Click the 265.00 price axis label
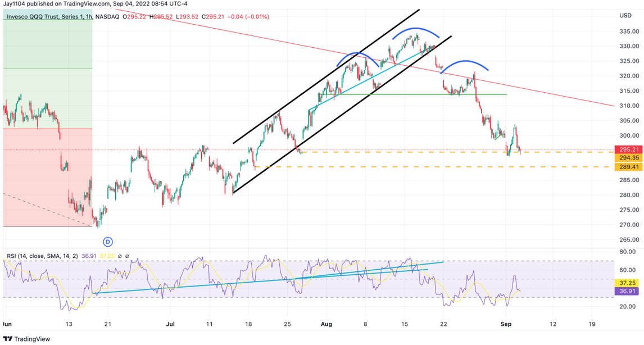This screenshot has width=644, height=345. pyautogui.click(x=629, y=239)
